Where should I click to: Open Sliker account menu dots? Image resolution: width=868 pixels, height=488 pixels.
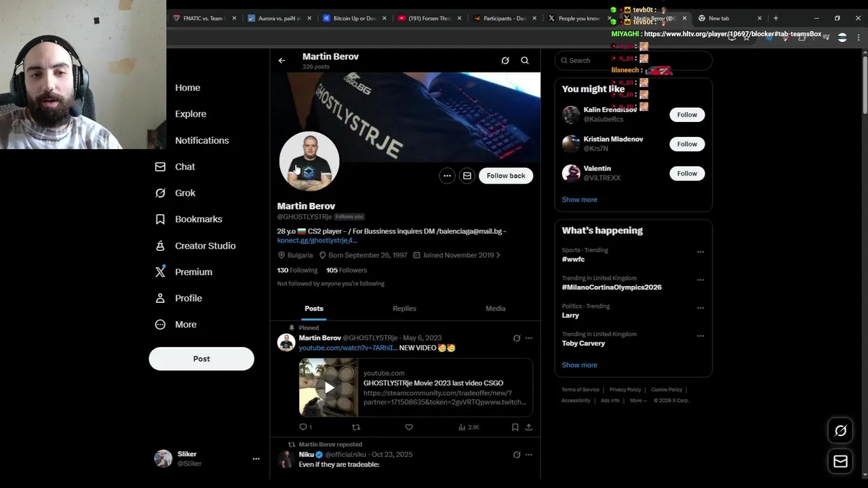point(256,459)
